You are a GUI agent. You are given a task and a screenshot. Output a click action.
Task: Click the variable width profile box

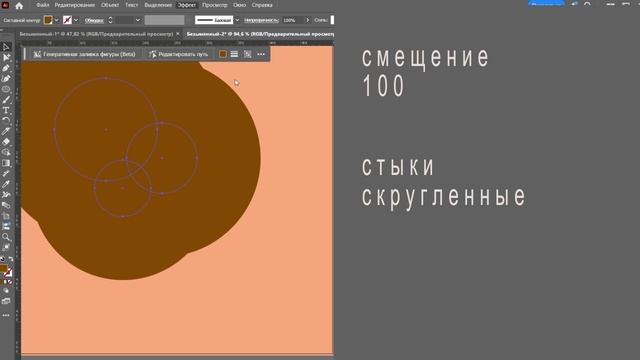(x=164, y=20)
